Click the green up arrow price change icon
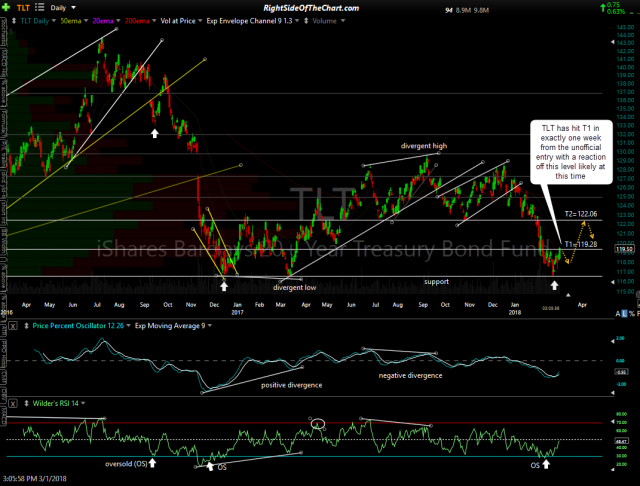The image size is (640, 486). coord(602,7)
